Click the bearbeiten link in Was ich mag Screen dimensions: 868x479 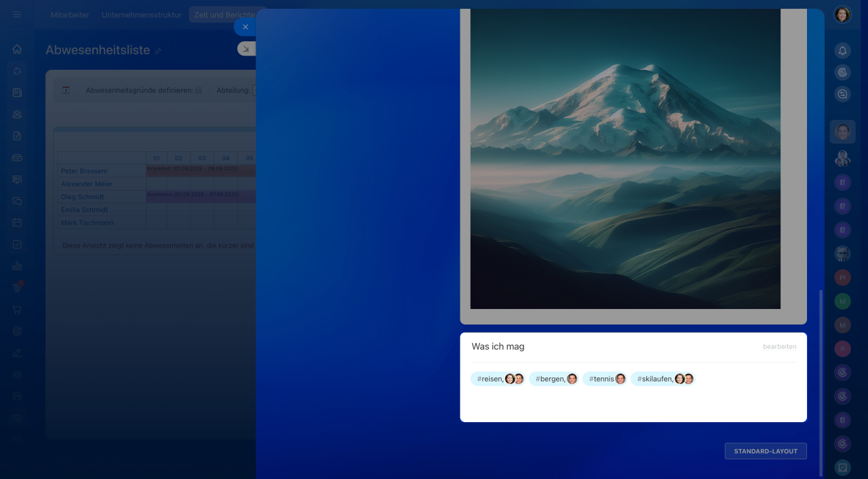coord(779,346)
